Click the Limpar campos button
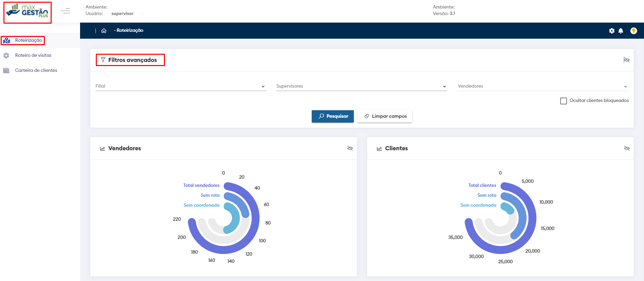Image resolution: width=644 pixels, height=281 pixels. (x=385, y=116)
